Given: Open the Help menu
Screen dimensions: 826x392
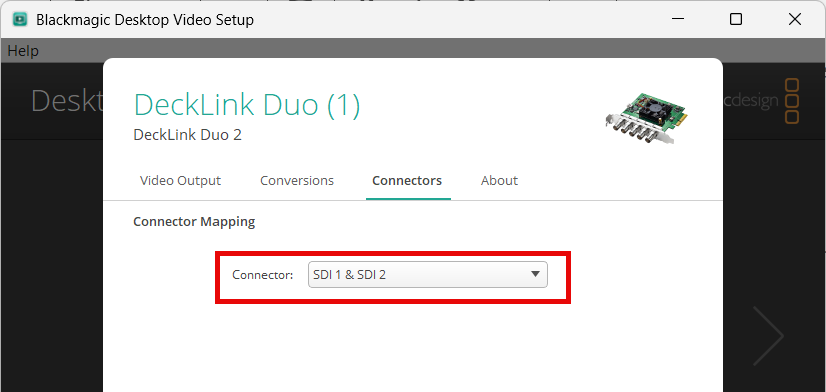Looking at the screenshot, I should (x=23, y=51).
